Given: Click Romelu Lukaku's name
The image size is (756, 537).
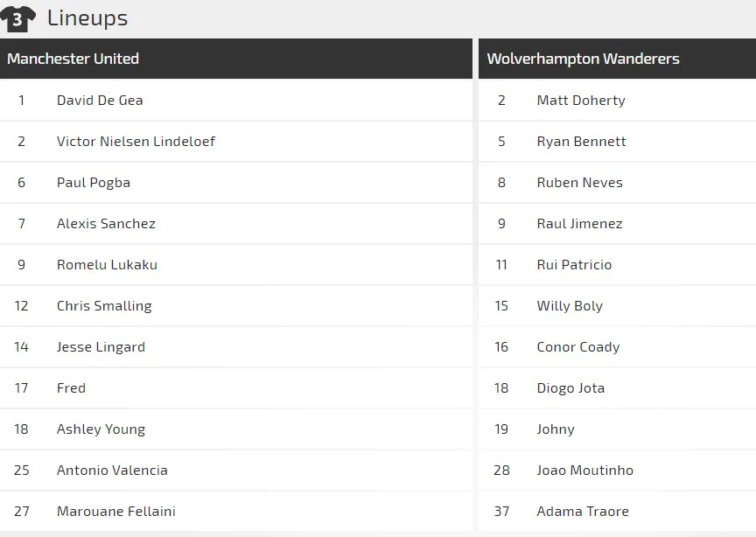Looking at the screenshot, I should (x=107, y=265).
